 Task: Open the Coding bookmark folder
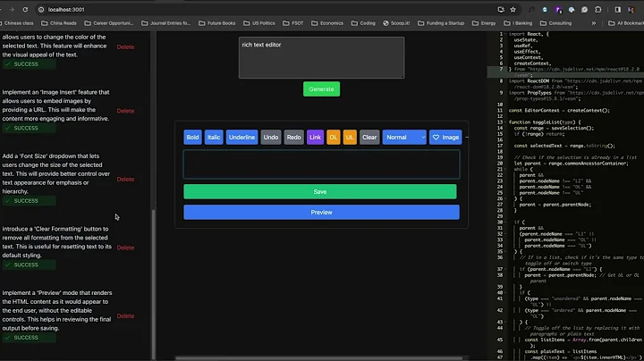[363, 23]
